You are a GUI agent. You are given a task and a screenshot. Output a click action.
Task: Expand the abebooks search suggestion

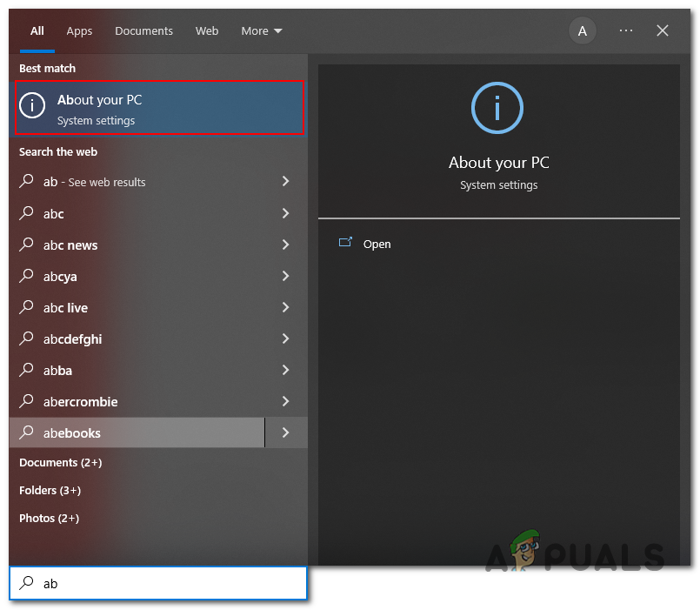tap(285, 432)
